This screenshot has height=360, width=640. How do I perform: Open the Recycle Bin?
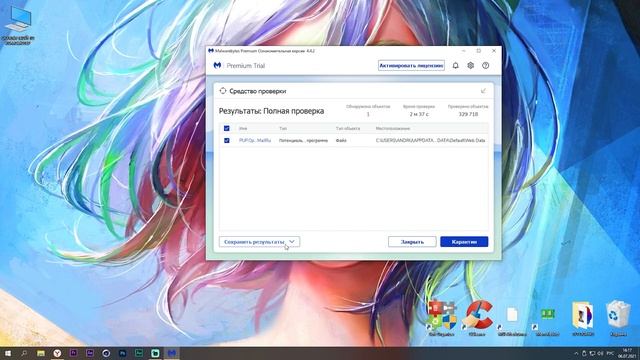pyautogui.click(x=618, y=318)
